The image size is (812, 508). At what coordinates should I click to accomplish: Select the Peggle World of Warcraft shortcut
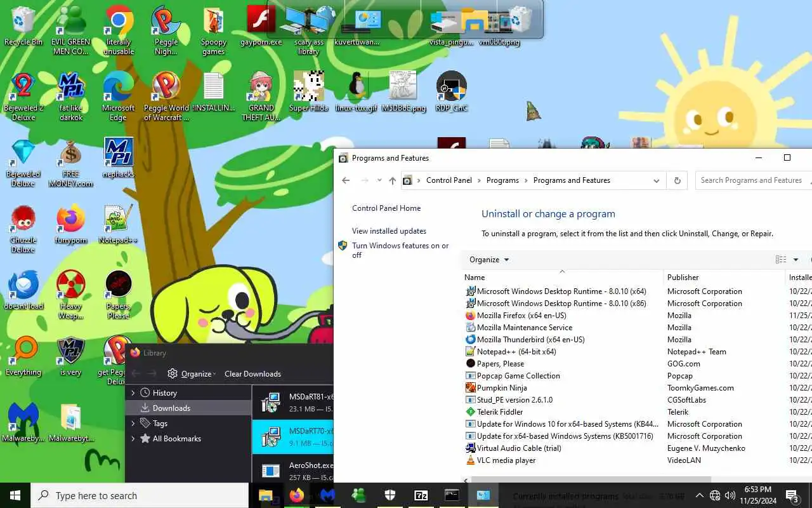(x=166, y=97)
